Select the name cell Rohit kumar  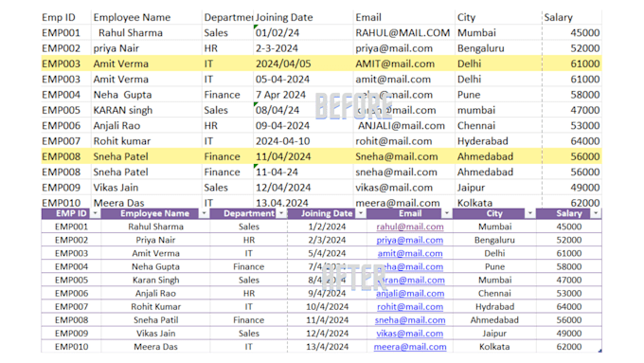tap(147, 141)
